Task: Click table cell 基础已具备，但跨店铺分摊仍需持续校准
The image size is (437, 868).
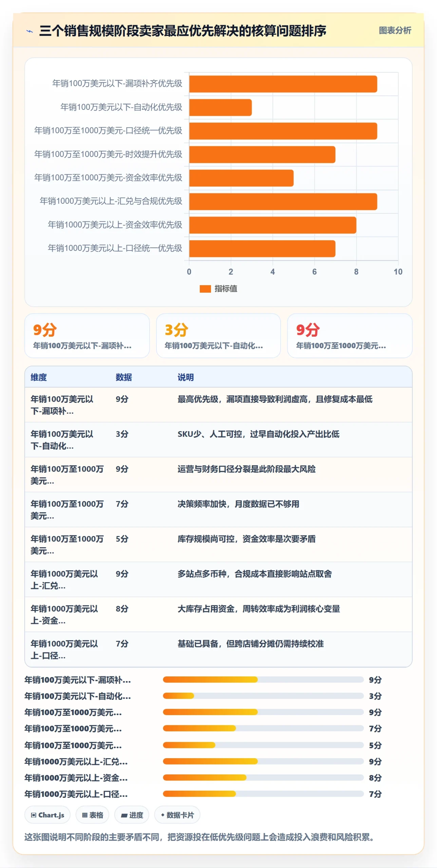Action: [250, 644]
